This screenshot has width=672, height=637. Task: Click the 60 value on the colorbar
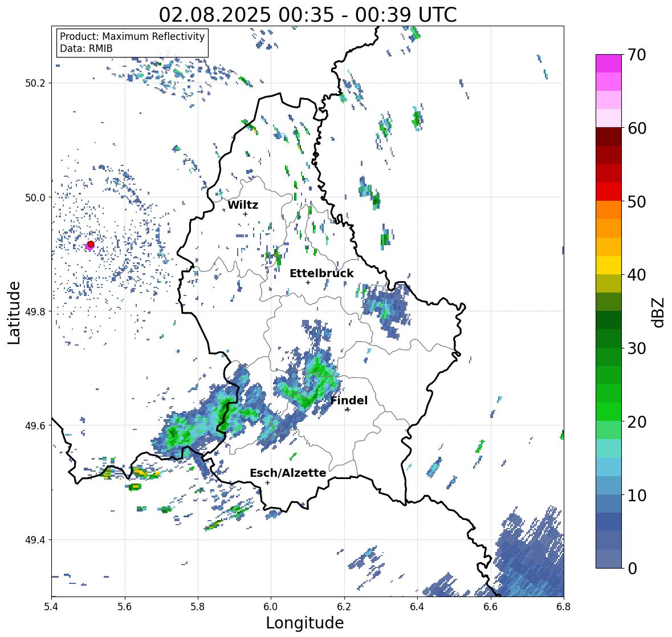click(x=637, y=128)
